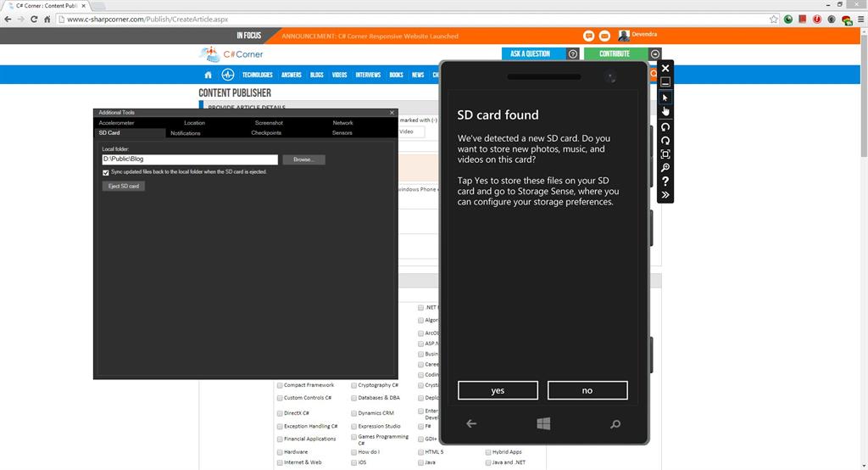Check the Hybrid Apps checkbox
Viewport: 868px width, 470px height.
click(487, 452)
